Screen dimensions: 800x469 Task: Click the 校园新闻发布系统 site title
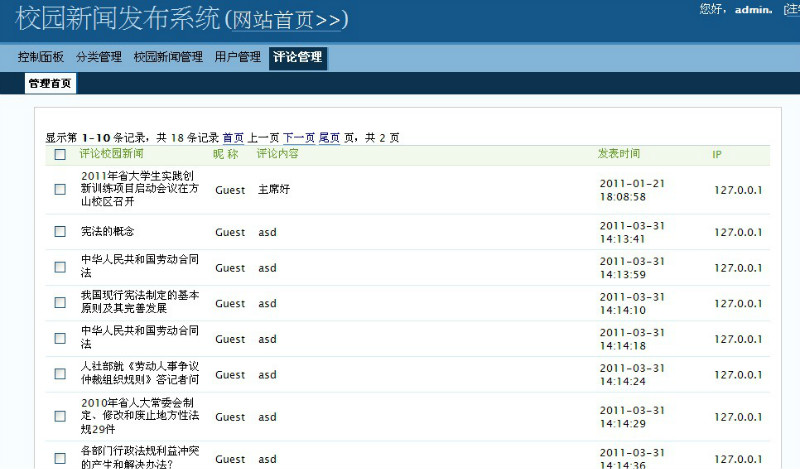pos(117,18)
